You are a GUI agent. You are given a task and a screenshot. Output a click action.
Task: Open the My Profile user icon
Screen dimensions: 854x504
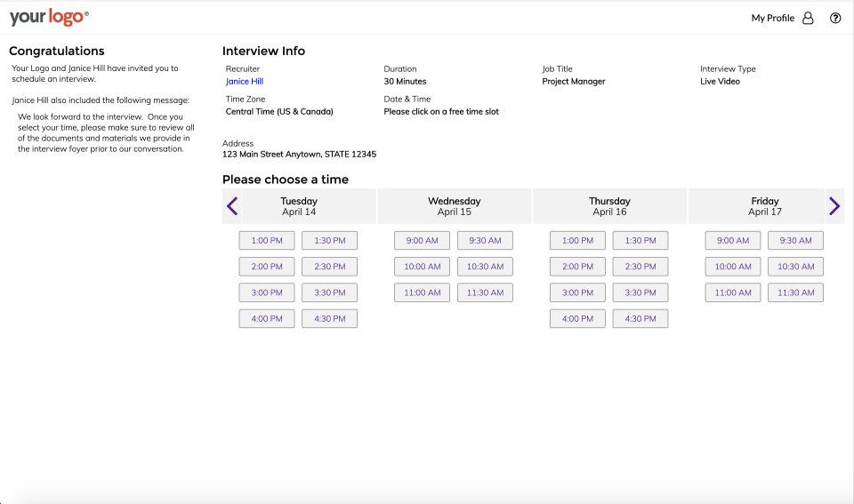[x=809, y=18]
